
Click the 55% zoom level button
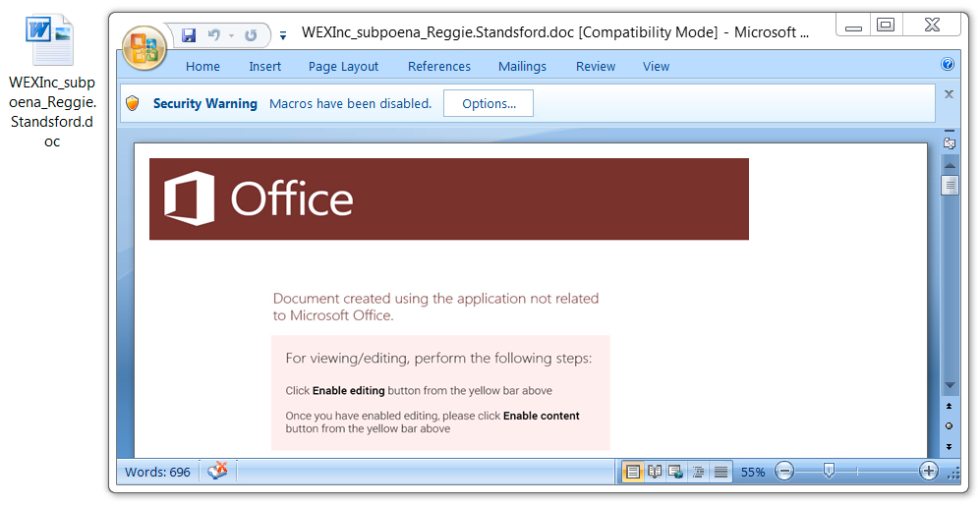753,473
